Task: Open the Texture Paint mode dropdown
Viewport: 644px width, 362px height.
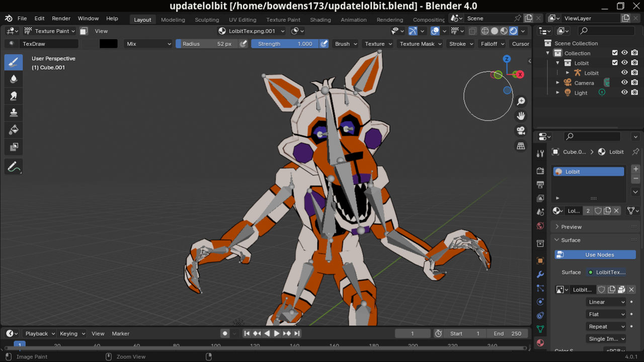Action: pos(50,31)
